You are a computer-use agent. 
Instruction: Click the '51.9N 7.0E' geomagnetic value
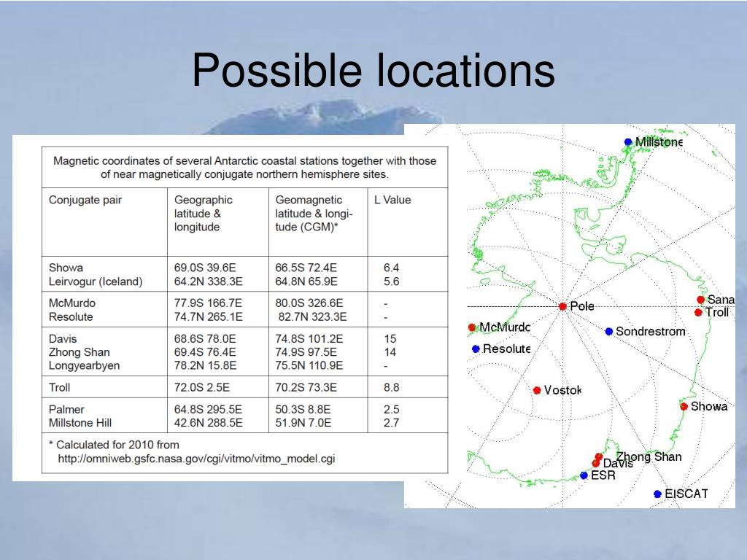pyautogui.click(x=303, y=423)
